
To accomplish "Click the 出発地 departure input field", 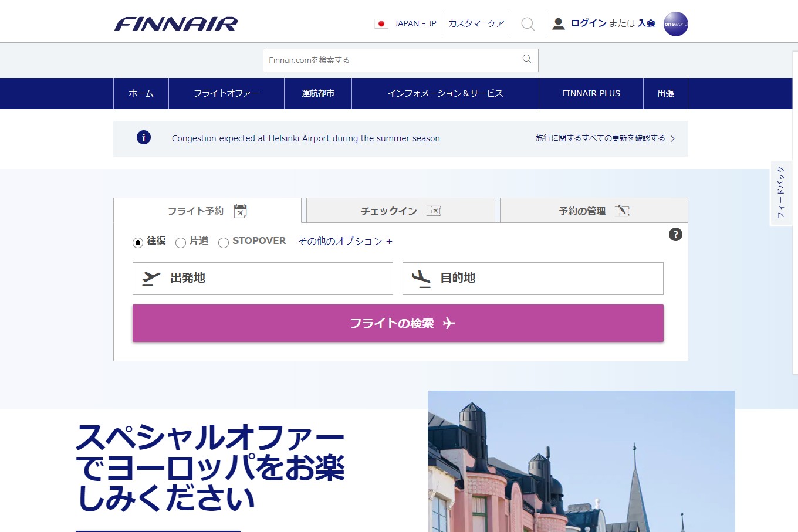I will 263,278.
